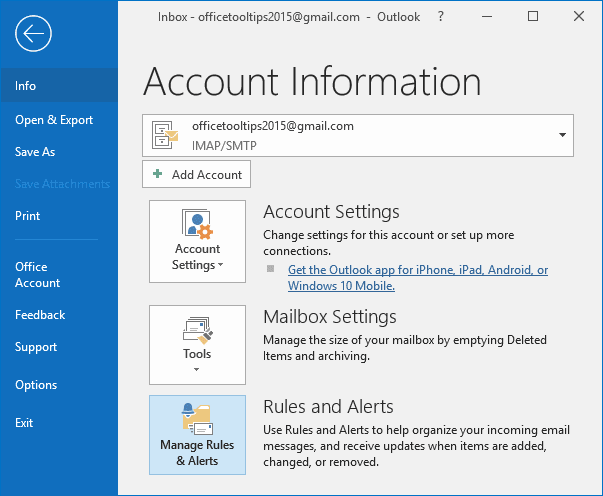Click the Tools mailbox icon
The width and height of the screenshot is (603, 496).
[x=197, y=328]
